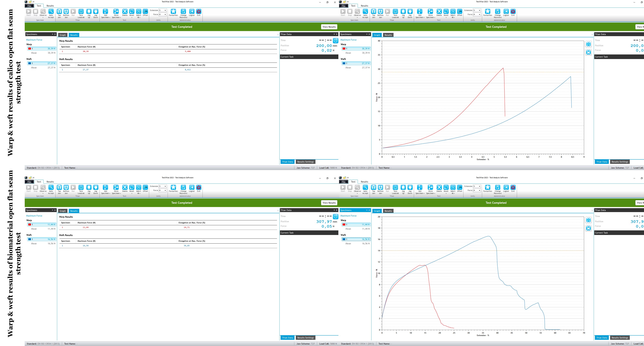Click the blue Weft specimen swatch in the calico graph window
Viewport: 644px width, 346px height.
pos(344,63)
